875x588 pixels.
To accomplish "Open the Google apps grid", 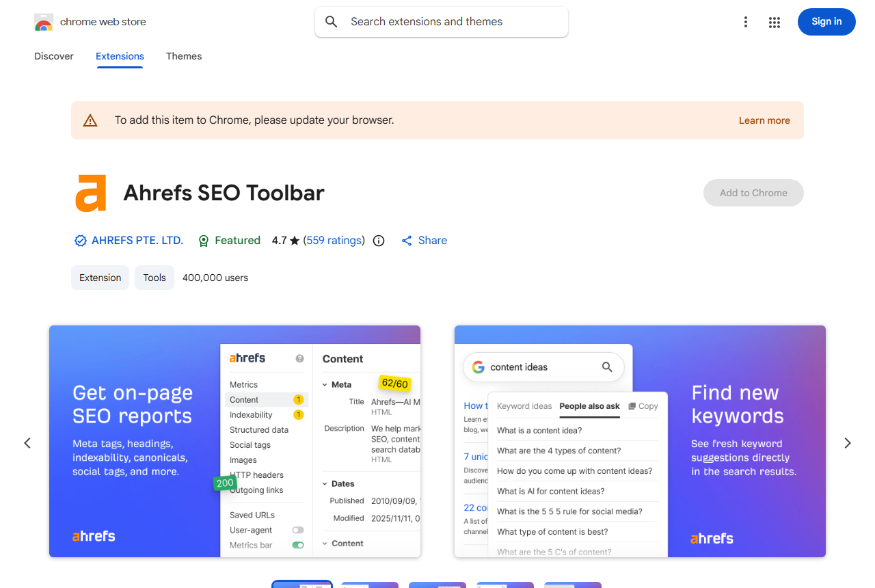I will point(775,22).
